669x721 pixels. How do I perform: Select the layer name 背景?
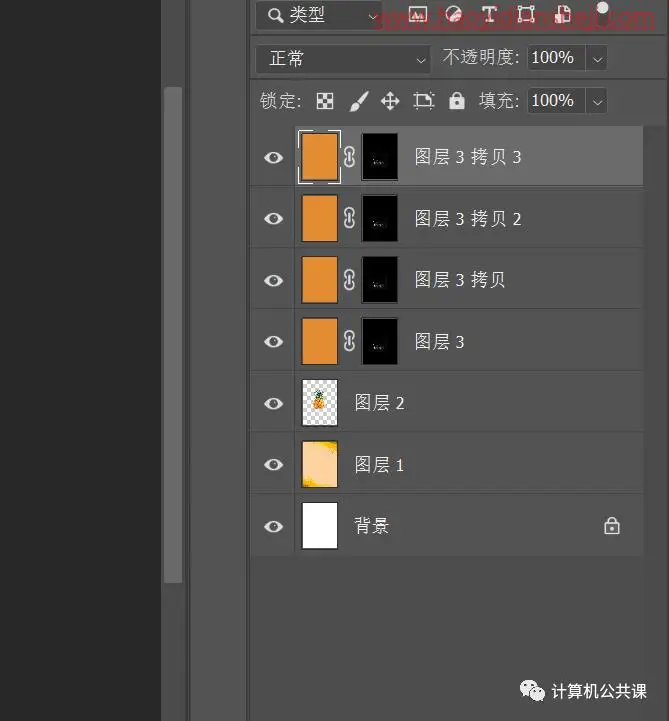point(372,526)
